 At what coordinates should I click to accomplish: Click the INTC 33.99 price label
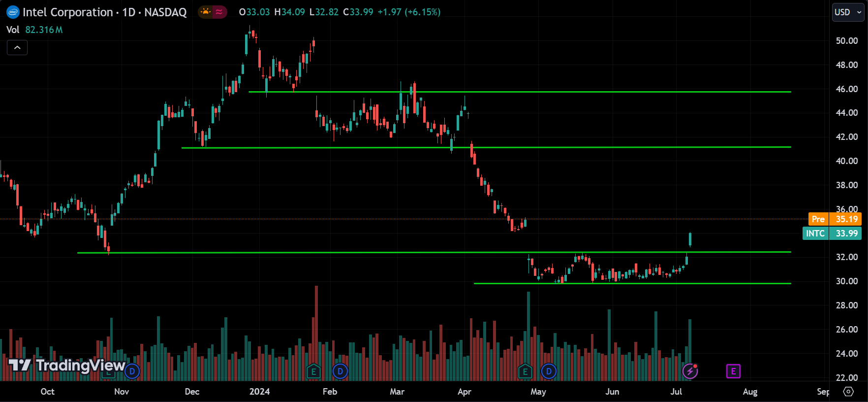click(832, 234)
